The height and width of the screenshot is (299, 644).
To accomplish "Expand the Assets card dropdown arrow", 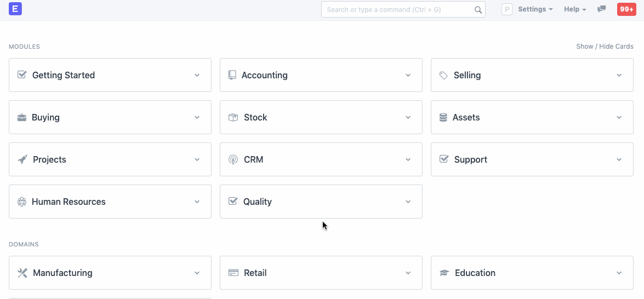I will pos(619,117).
